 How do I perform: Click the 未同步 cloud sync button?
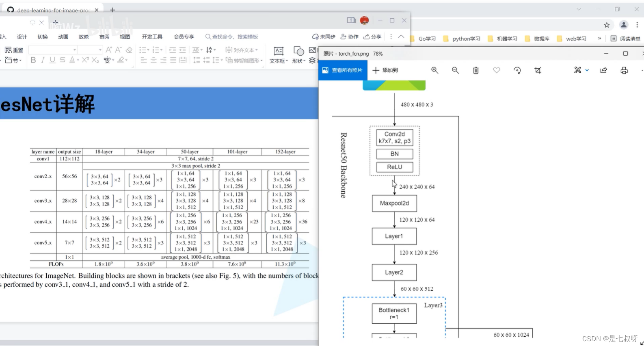(324, 37)
